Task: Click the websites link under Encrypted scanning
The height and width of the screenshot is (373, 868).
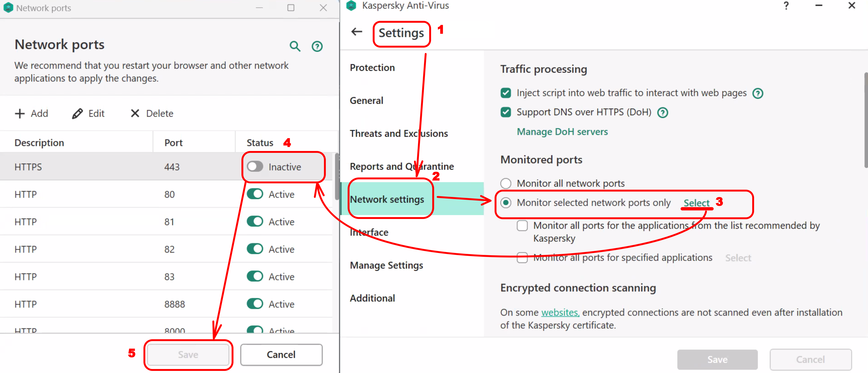Action: 560,312
